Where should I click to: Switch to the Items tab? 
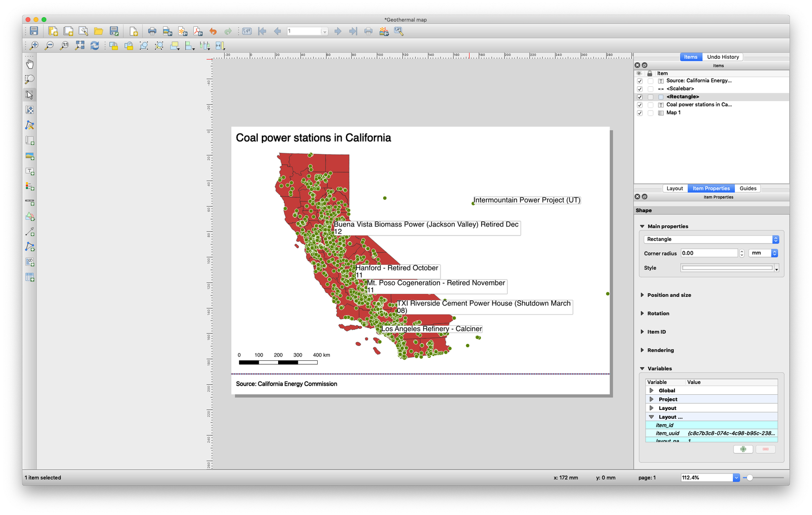coord(691,57)
